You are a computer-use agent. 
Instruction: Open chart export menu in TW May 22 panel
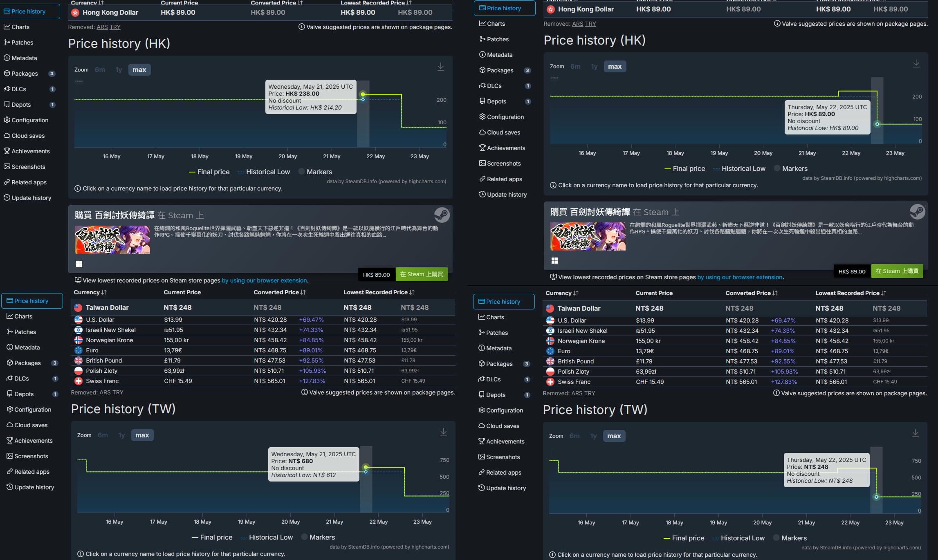tap(915, 433)
